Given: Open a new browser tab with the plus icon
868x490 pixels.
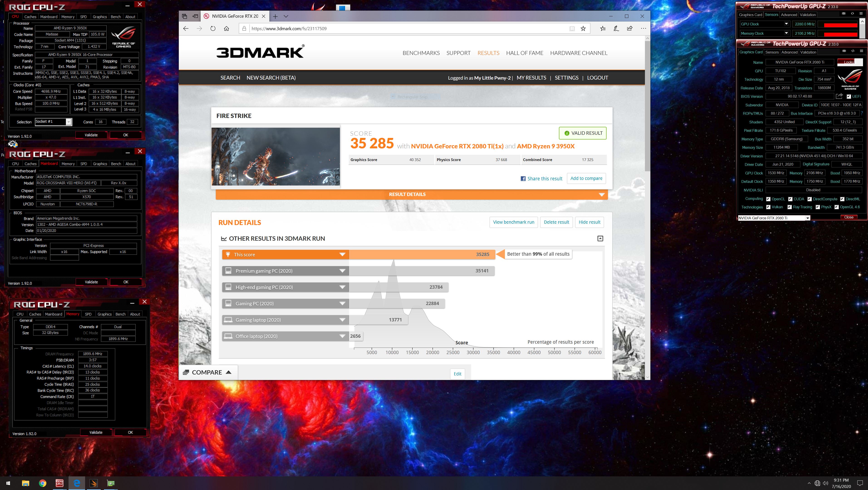Looking at the screenshot, I should 275,16.
